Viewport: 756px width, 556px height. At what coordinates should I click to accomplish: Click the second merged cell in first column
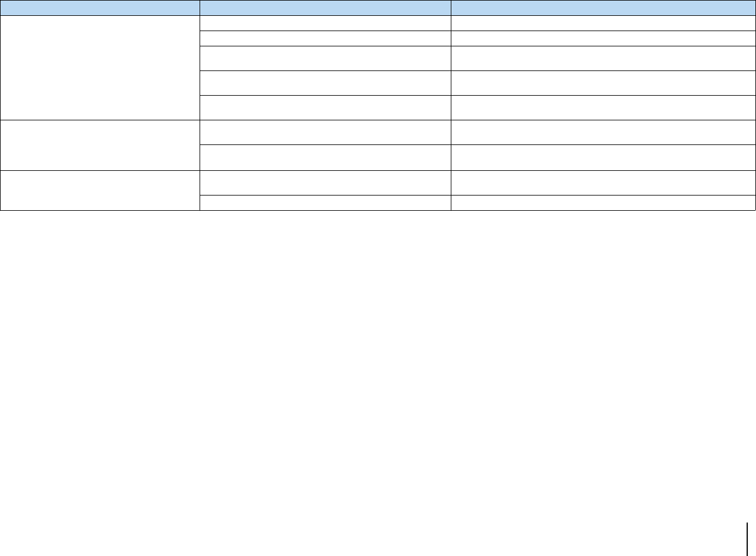coord(100,145)
